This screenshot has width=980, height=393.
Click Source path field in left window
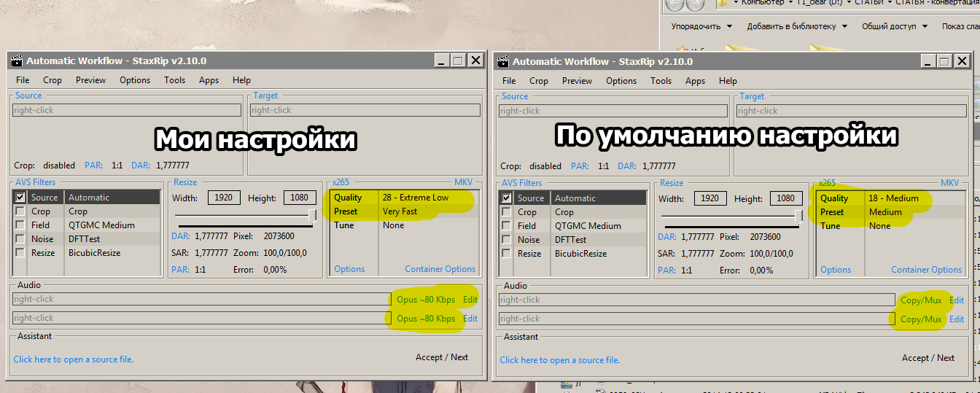pos(127,110)
